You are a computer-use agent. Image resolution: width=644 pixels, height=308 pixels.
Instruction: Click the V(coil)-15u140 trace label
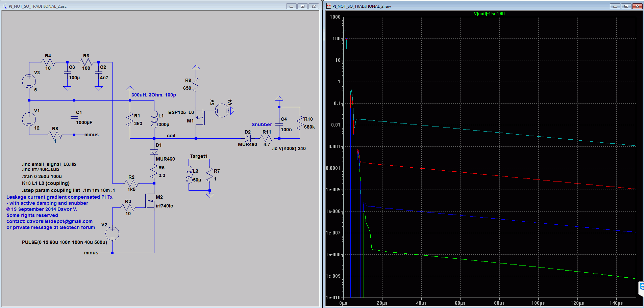click(x=489, y=14)
